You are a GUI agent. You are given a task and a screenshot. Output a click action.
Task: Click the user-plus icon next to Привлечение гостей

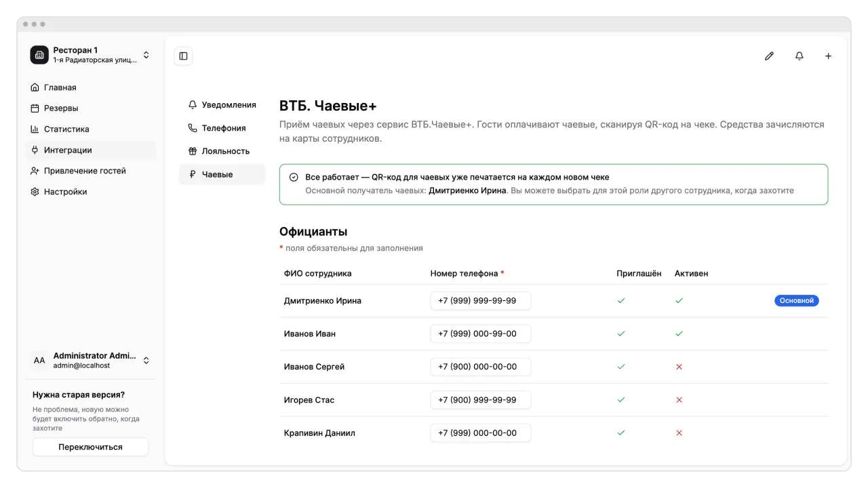pos(35,171)
